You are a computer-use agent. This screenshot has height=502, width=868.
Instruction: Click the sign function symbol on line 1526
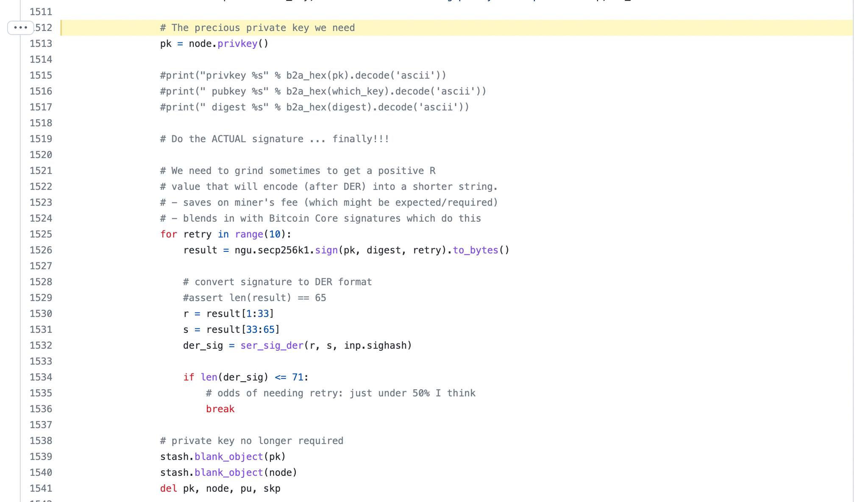(326, 250)
